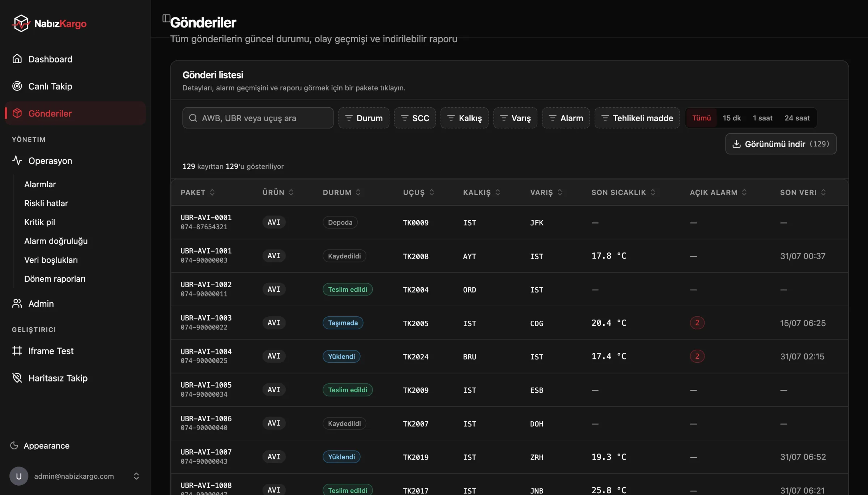Open Iframe Test frame icon
Image resolution: width=868 pixels, height=495 pixels.
tap(17, 351)
